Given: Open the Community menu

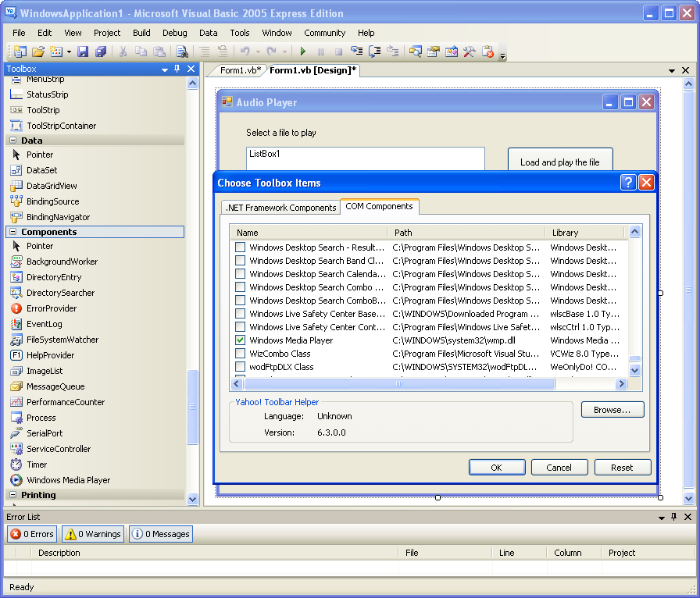Looking at the screenshot, I should pyautogui.click(x=324, y=33).
